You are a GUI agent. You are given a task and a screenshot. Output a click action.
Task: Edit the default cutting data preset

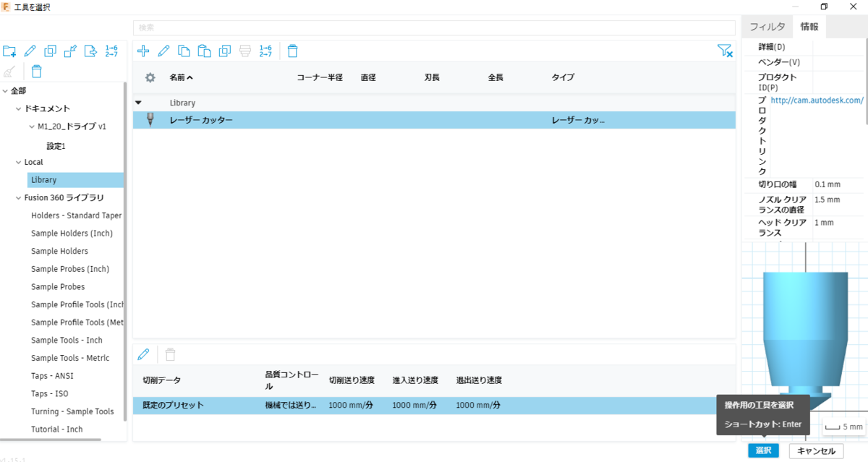click(143, 354)
